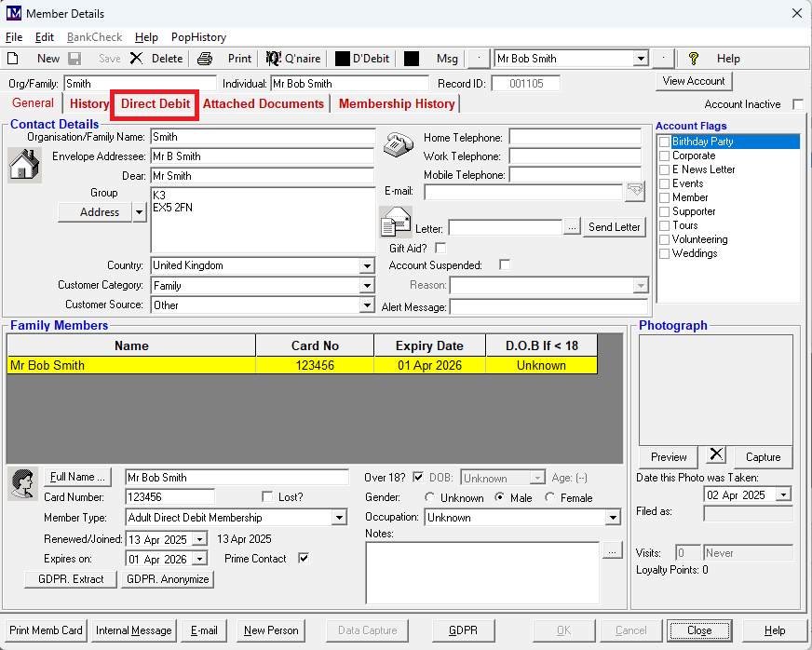Switch to the Direct Debit tab
Image resolution: width=812 pixels, height=650 pixels.
[156, 103]
